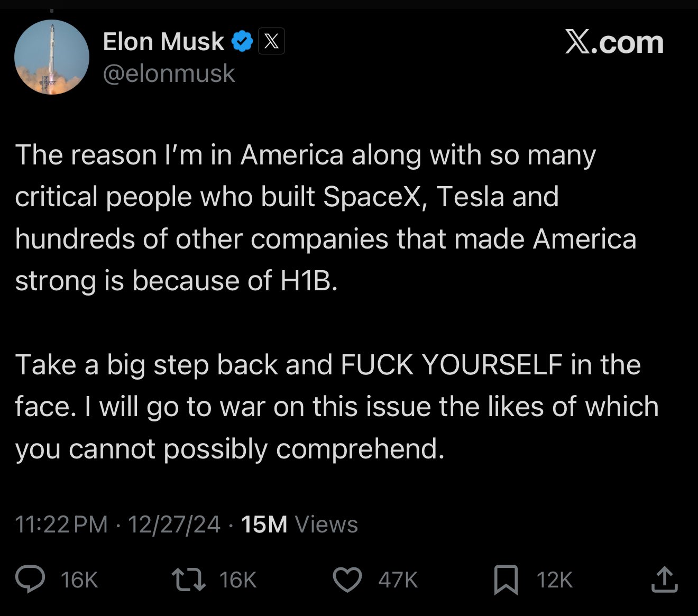The height and width of the screenshot is (616, 698).
Task: Click the X affiliate badge beside the name
Action: (271, 42)
